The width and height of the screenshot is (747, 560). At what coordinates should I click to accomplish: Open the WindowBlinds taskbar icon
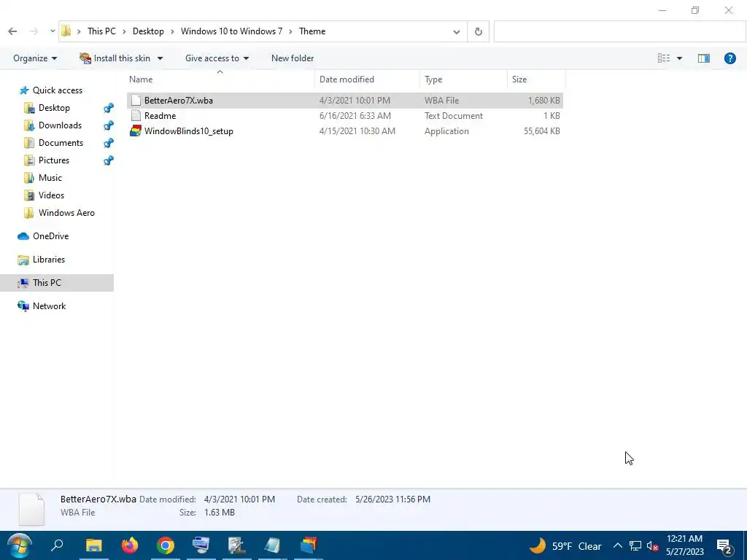(309, 545)
